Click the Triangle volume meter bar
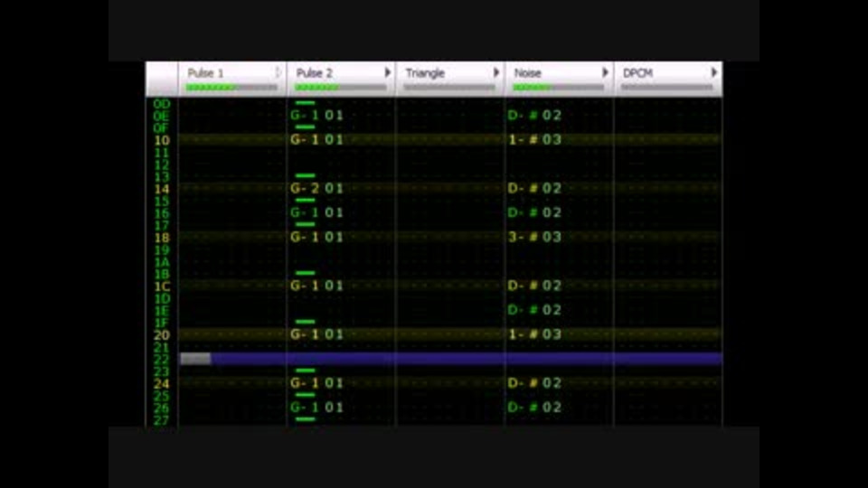The width and height of the screenshot is (868, 488). 449,87
